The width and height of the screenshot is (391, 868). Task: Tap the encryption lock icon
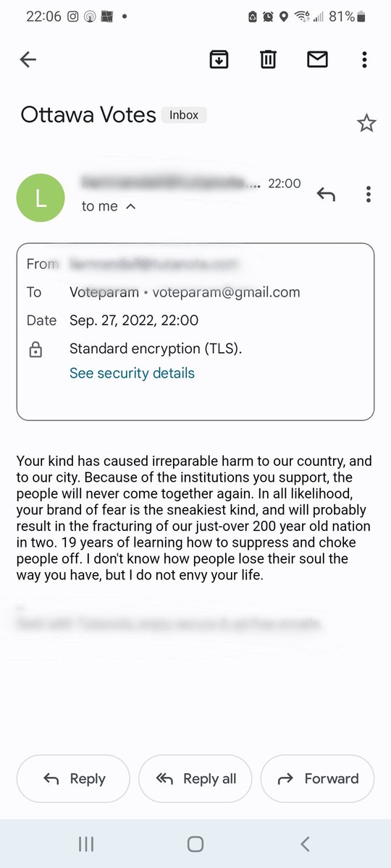(35, 350)
